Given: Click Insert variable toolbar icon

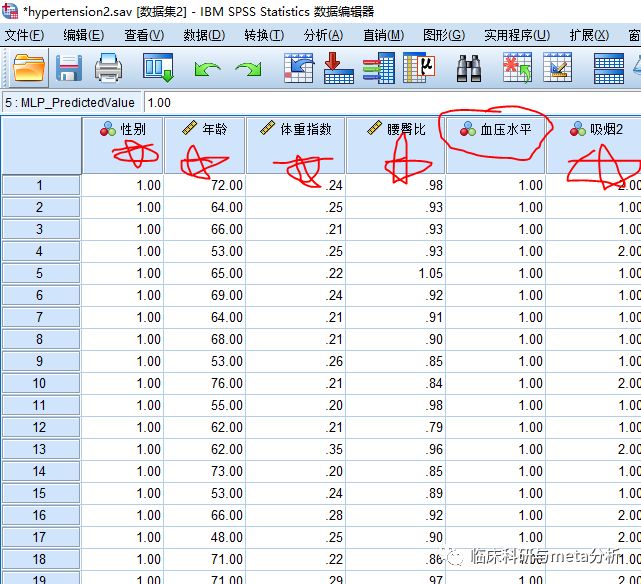Looking at the screenshot, I should pyautogui.click(x=557, y=68).
